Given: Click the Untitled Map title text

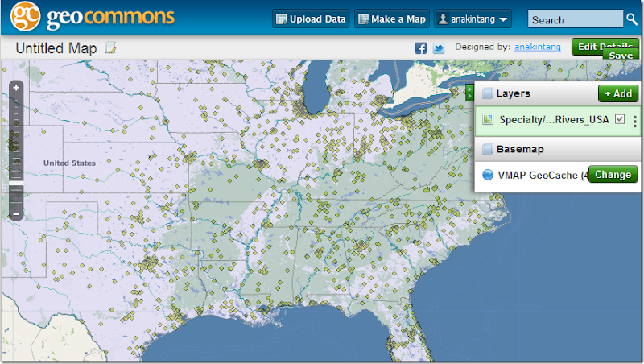Looking at the screenshot, I should pyautogui.click(x=56, y=48).
